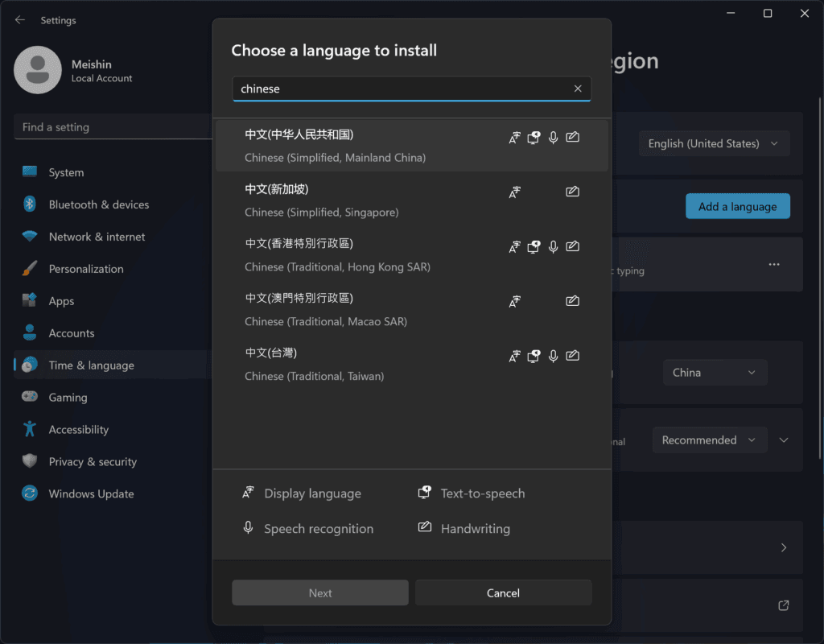This screenshot has height=644, width=824.
Task: Click microphone icon on Chinese Taiwan row
Action: (x=553, y=356)
